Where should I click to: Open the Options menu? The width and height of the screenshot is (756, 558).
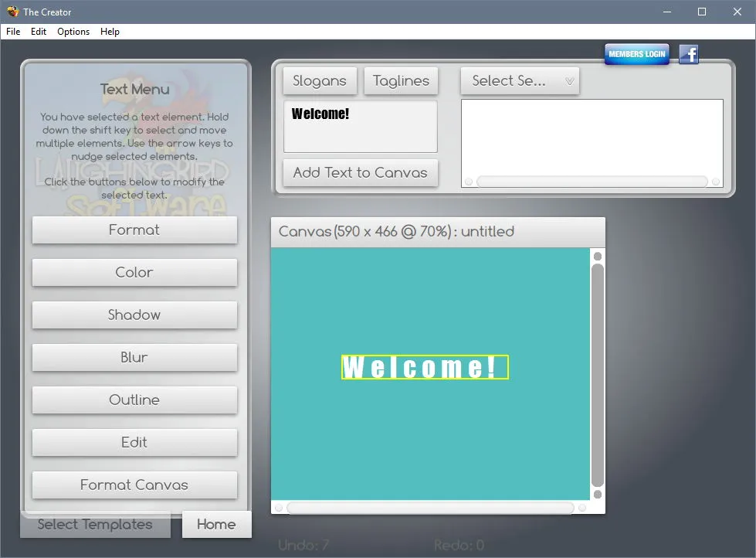[x=73, y=32]
